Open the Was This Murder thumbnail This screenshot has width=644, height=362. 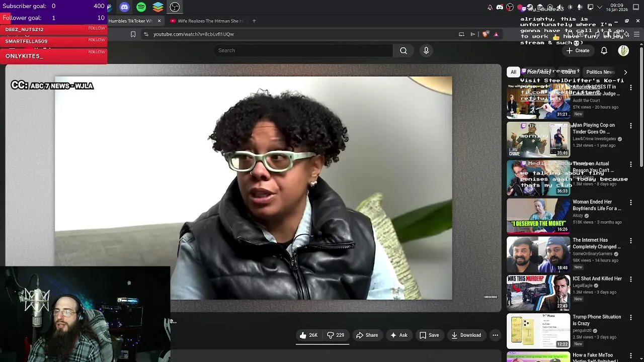point(538,293)
